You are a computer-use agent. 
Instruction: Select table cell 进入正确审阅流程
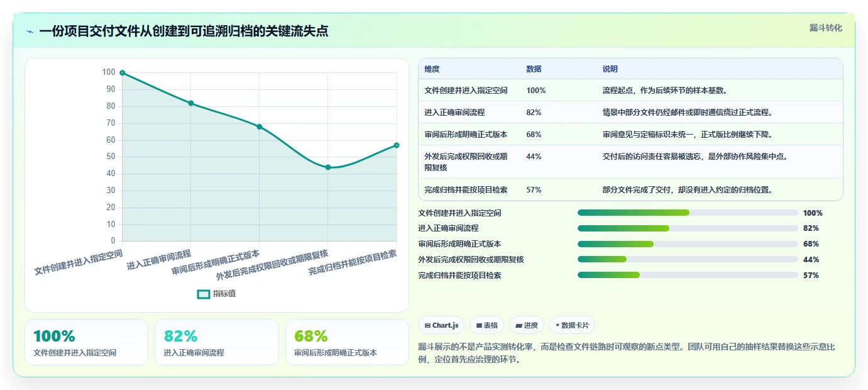tap(454, 113)
